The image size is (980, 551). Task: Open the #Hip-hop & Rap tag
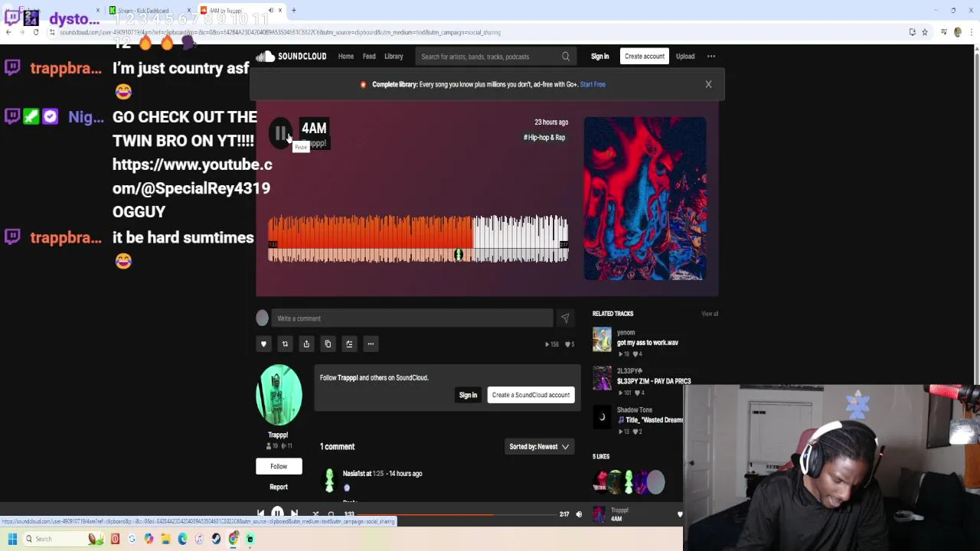[544, 138]
